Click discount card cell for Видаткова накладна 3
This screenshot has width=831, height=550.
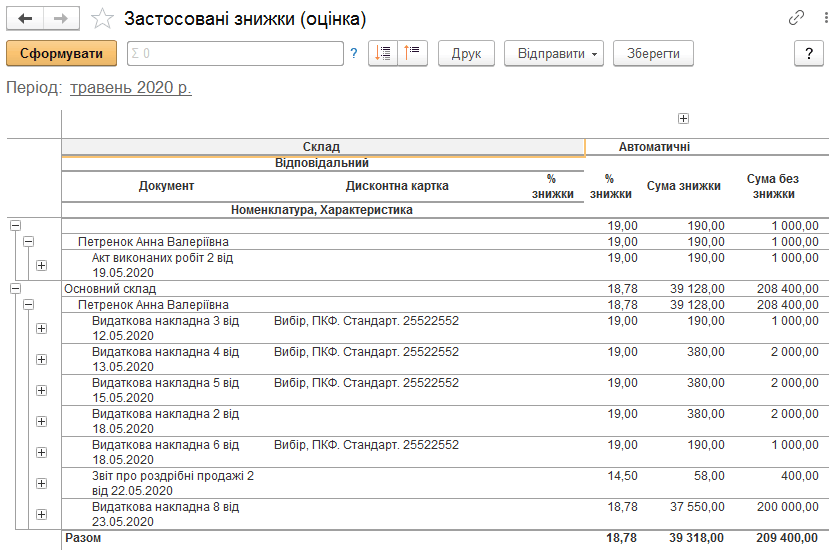click(366, 321)
